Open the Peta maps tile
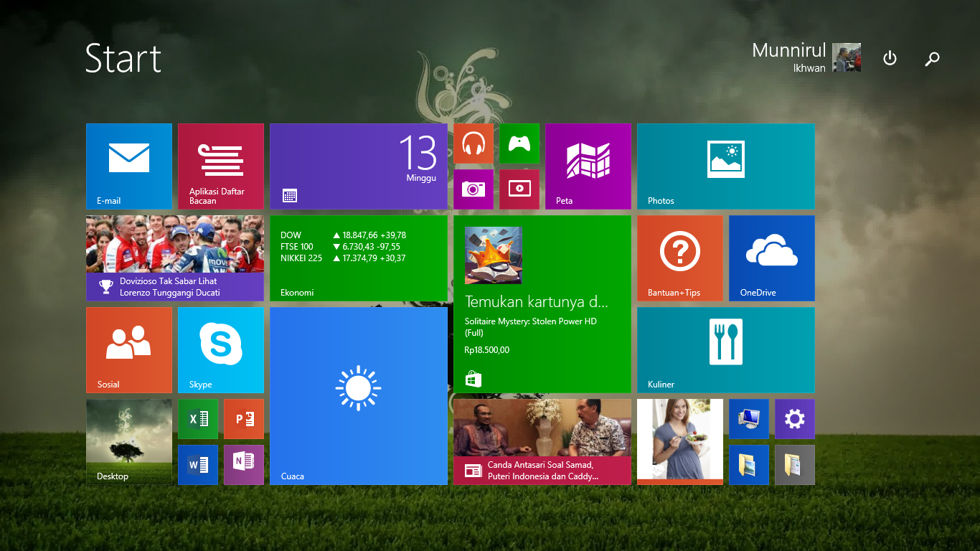 click(588, 166)
